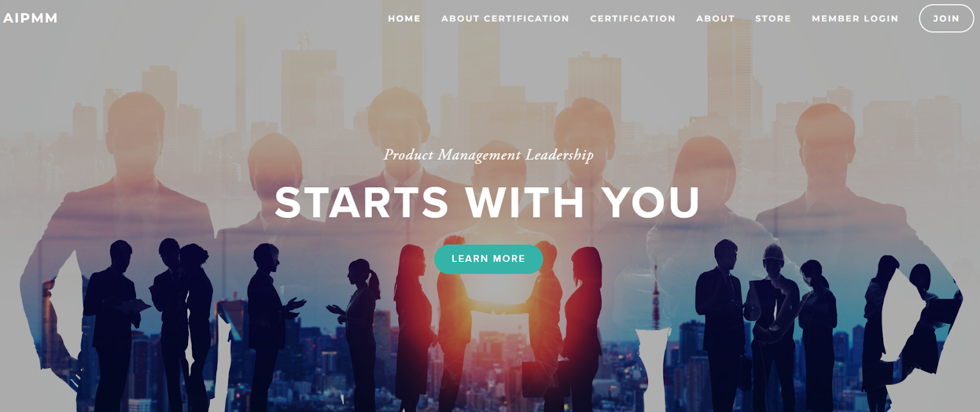Click the AIPMM logo
The image size is (980, 412).
click(x=30, y=18)
